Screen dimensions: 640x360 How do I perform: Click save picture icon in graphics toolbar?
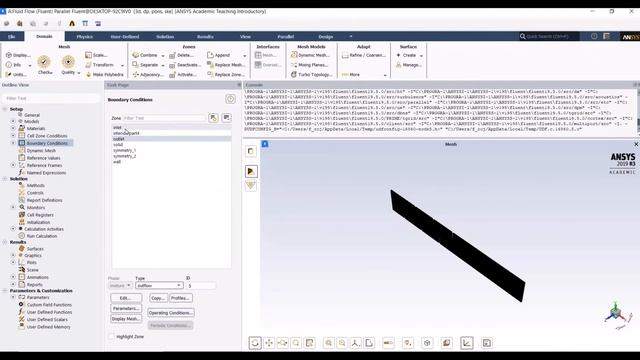click(487, 343)
